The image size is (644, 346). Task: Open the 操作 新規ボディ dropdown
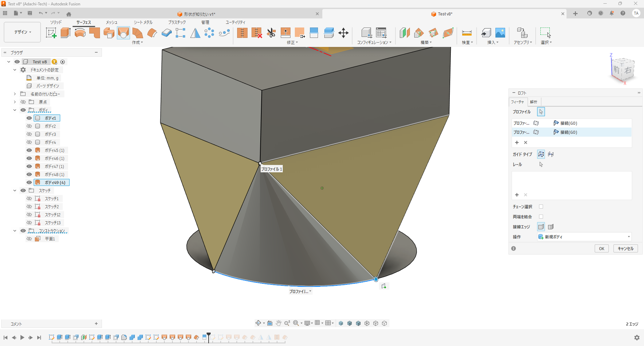584,237
